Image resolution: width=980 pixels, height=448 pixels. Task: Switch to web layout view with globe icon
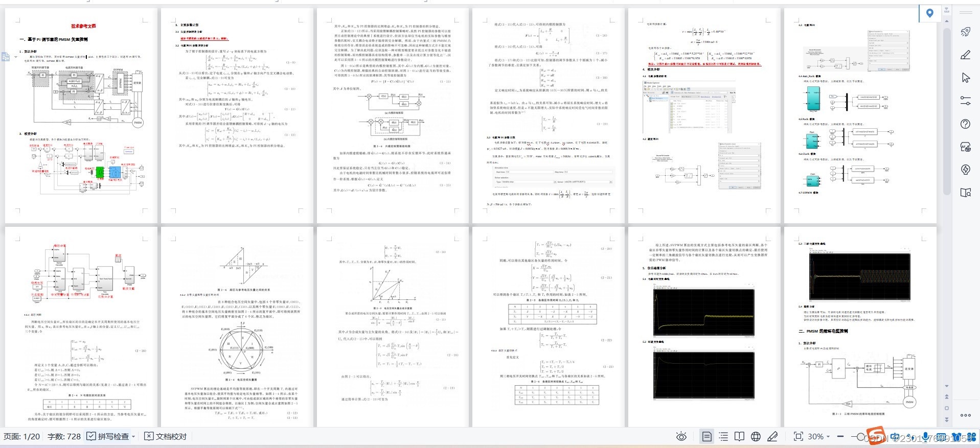tap(756, 436)
